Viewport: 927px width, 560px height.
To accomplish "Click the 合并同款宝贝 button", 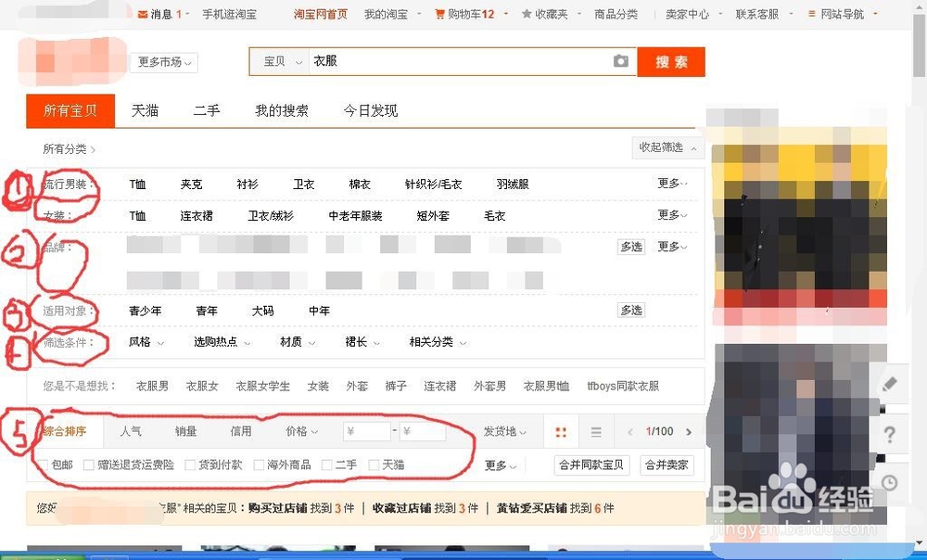I will 591,465.
